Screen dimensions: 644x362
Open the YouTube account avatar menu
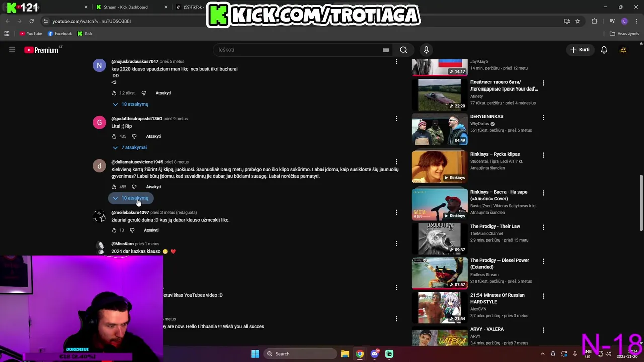click(x=623, y=50)
